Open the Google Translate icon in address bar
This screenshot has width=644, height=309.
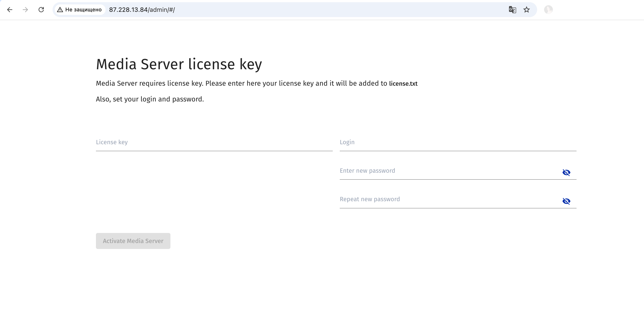click(512, 9)
